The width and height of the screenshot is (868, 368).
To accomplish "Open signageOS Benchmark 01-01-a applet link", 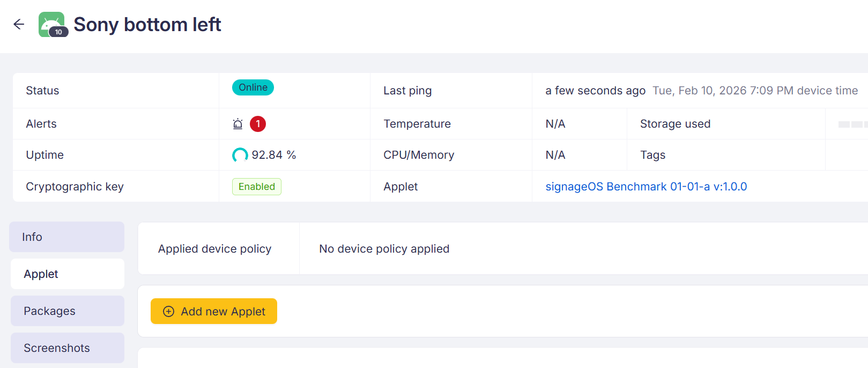I will point(646,187).
